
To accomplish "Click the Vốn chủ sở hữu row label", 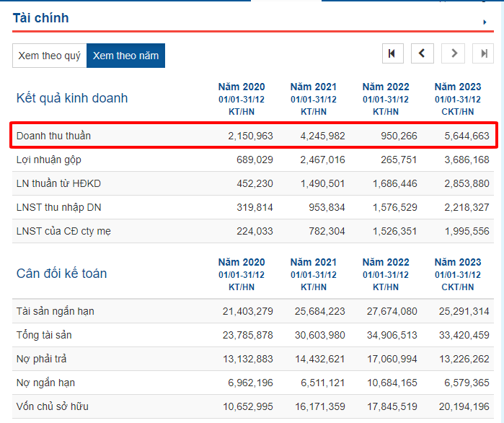I will coord(53,406).
